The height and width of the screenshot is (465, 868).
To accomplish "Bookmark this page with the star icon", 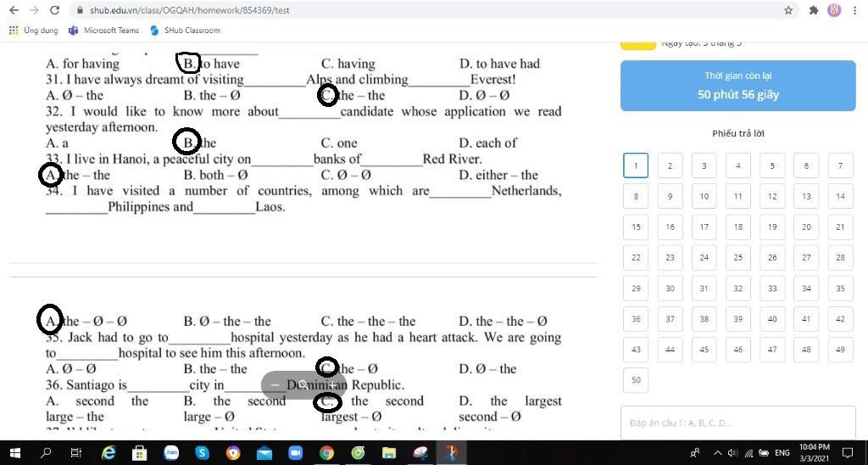I will pyautogui.click(x=788, y=10).
